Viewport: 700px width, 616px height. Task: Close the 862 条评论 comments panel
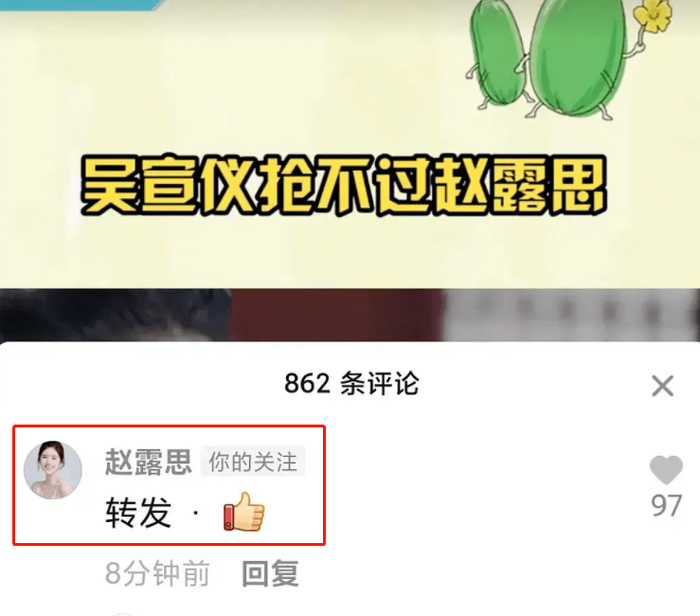point(662,386)
